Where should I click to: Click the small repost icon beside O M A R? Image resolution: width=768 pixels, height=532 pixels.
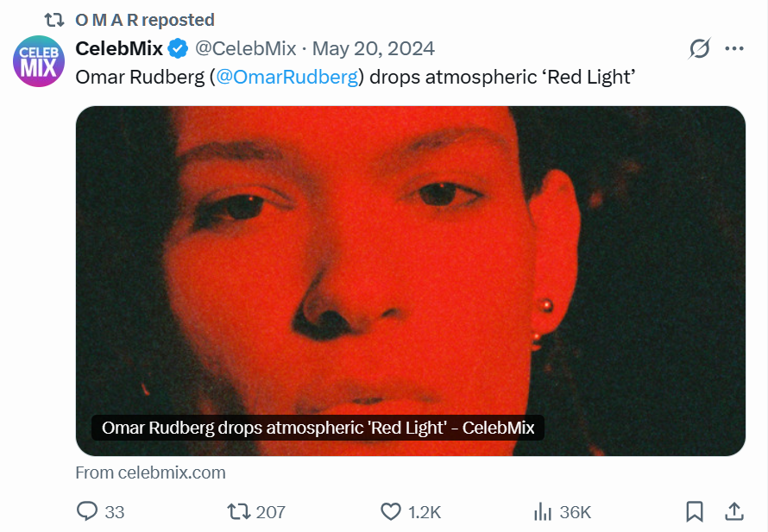point(55,20)
